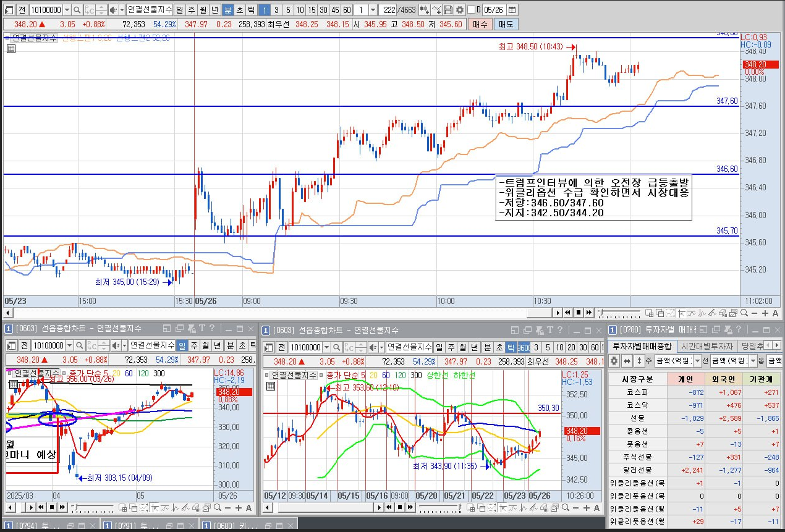Switch to the [0791] window tab at bottom
Screen dimensions: 785x532
pos(151,526)
